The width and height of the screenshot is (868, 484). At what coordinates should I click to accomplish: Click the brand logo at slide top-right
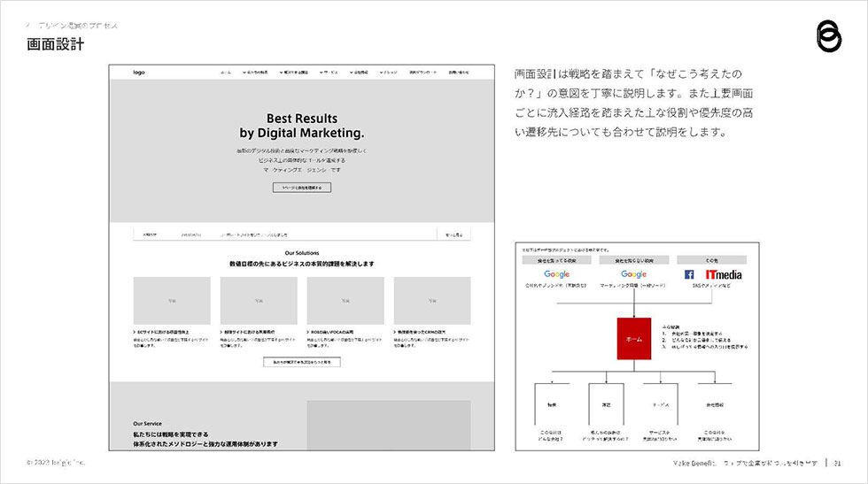coord(829,37)
